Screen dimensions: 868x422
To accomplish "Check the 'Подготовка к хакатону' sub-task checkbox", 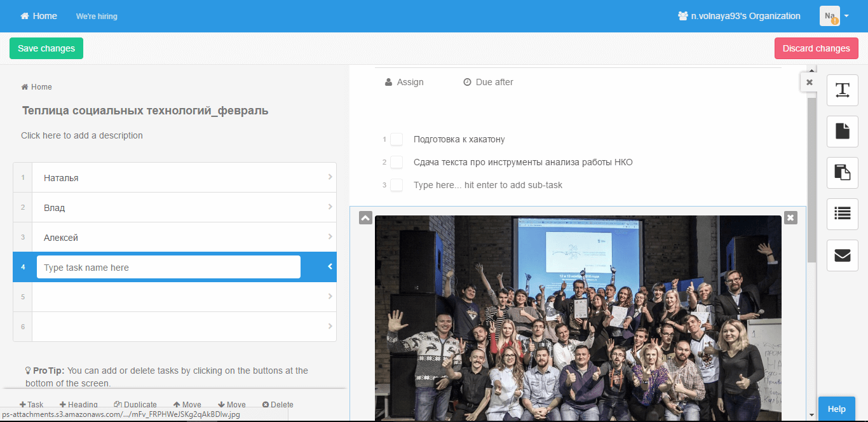I will [x=397, y=139].
